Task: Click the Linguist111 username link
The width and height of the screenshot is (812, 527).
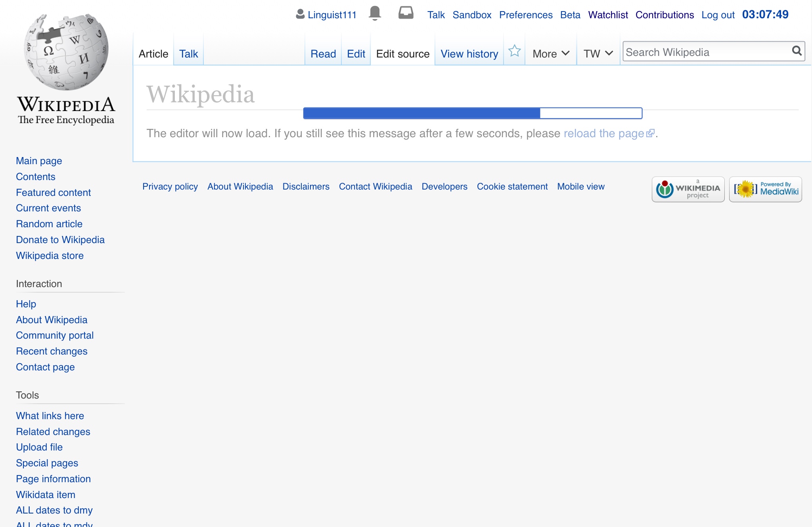Action: [x=332, y=15]
